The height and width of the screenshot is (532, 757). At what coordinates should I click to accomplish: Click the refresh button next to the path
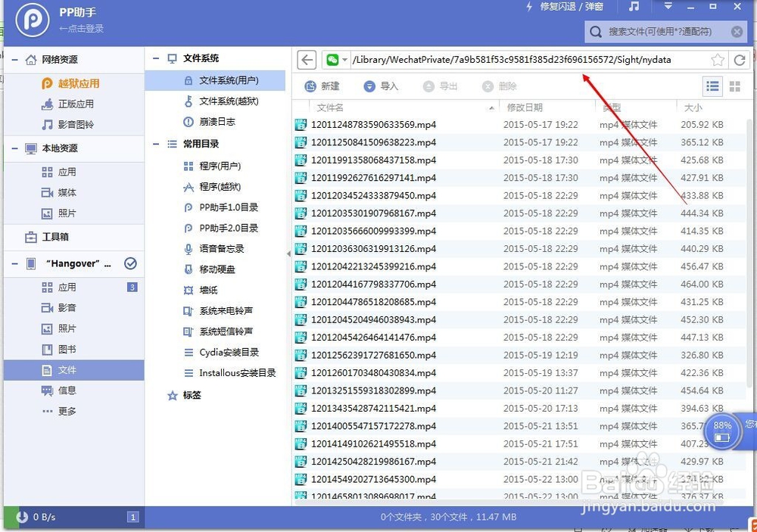tap(740, 60)
